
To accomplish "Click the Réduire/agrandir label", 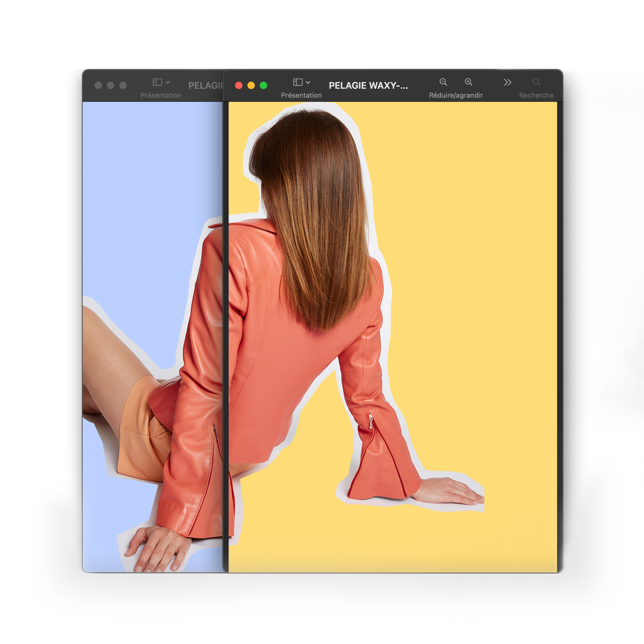I will (456, 95).
